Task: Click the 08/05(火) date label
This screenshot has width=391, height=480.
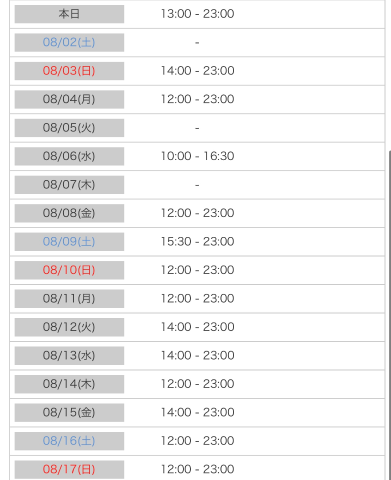Action: [x=69, y=128]
